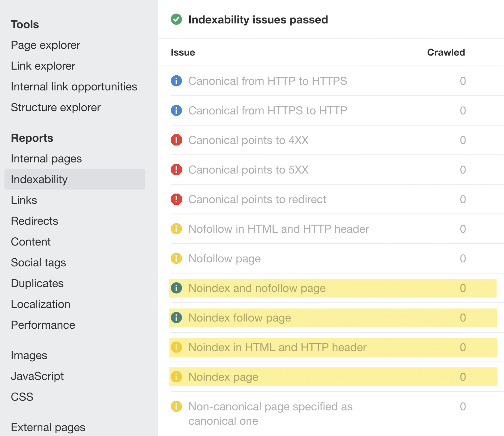The image size is (504, 436).
Task: Open the Duplicates report
Action: coord(37,283)
